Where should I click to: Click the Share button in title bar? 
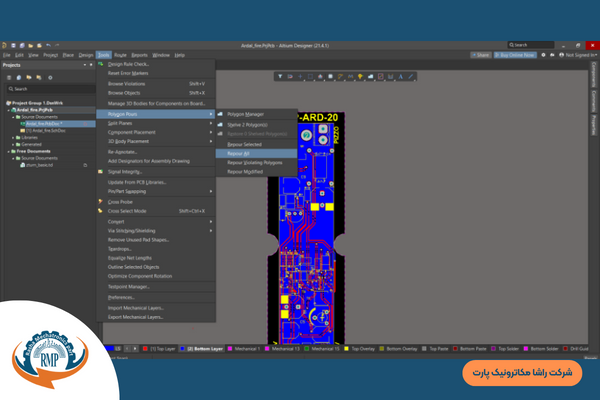(483, 55)
